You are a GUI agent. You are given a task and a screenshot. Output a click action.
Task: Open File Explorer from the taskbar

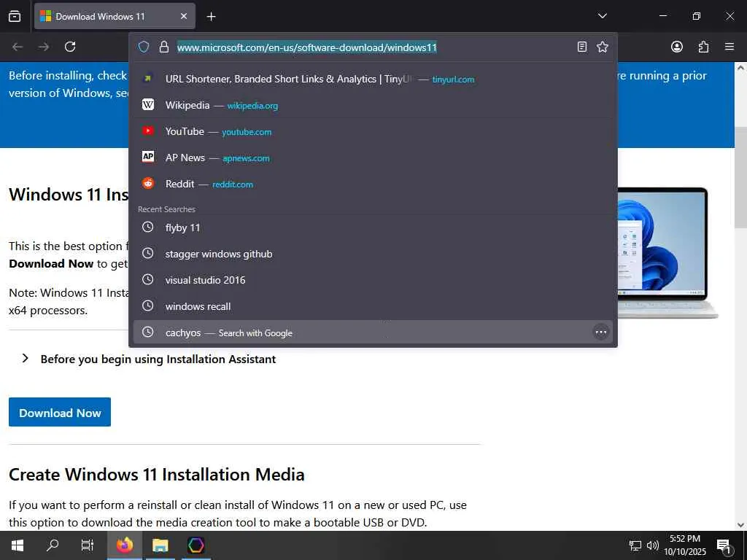pyautogui.click(x=160, y=545)
